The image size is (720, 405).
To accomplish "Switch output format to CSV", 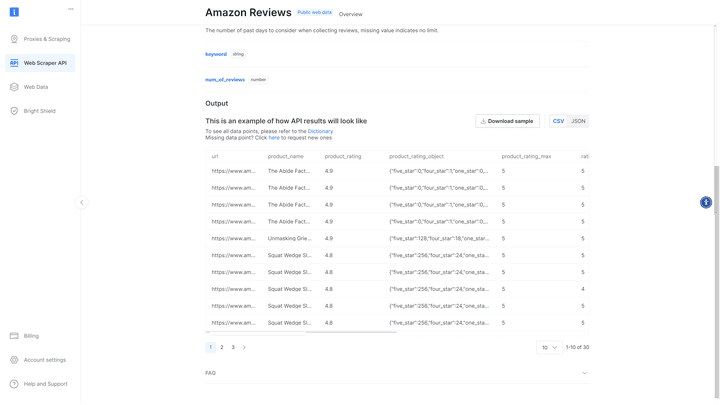I will click(558, 121).
